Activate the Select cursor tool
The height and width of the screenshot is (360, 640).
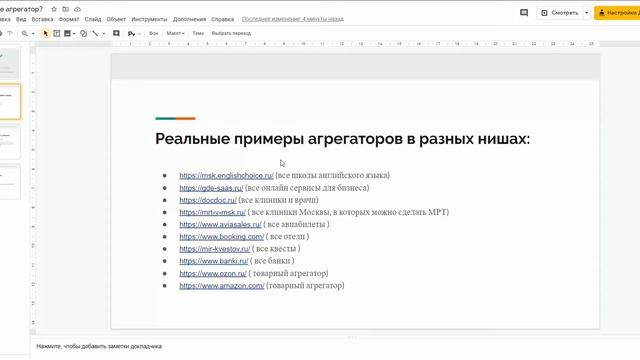pyautogui.click(x=45, y=33)
